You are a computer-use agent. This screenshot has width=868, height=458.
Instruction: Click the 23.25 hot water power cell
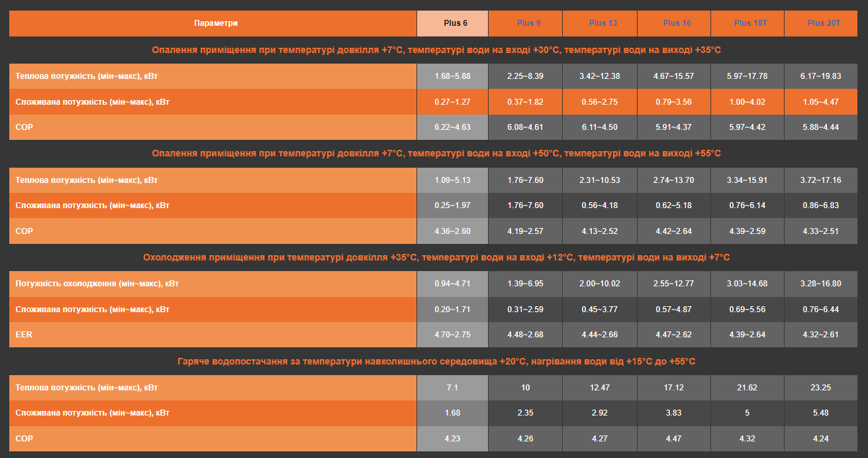[820, 388]
